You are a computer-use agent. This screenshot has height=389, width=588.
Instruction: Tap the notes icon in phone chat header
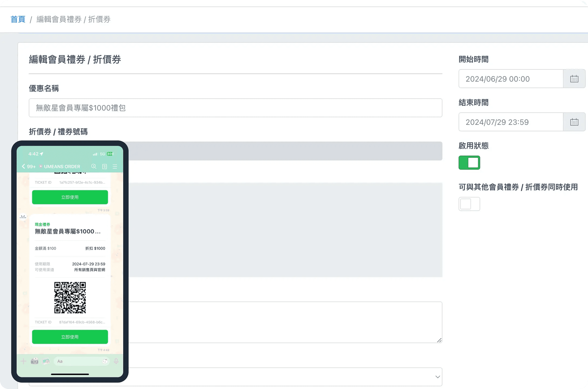(104, 166)
